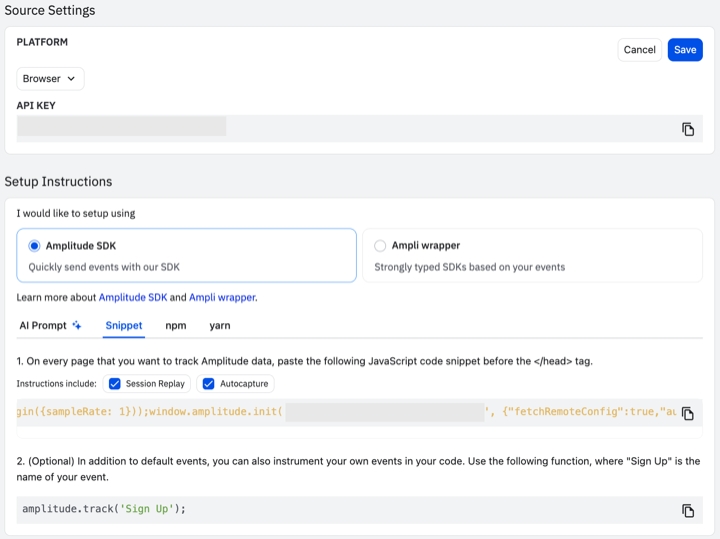
Task: Click the amplitude.track('Sign Up') code block
Action: pos(360,510)
